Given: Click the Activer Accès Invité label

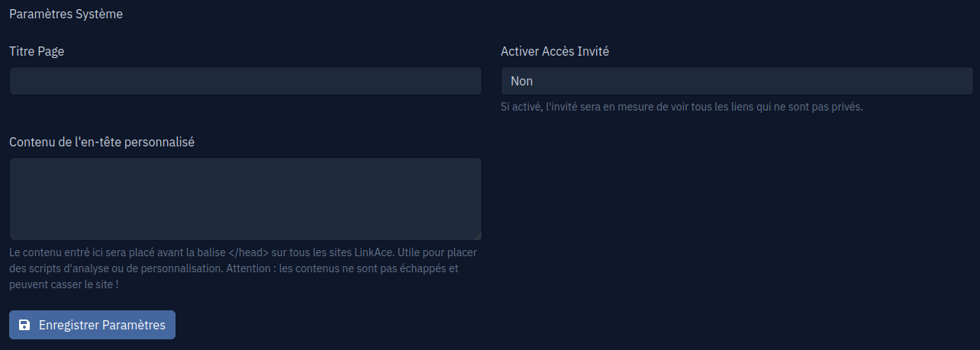Looking at the screenshot, I should click(x=555, y=52).
